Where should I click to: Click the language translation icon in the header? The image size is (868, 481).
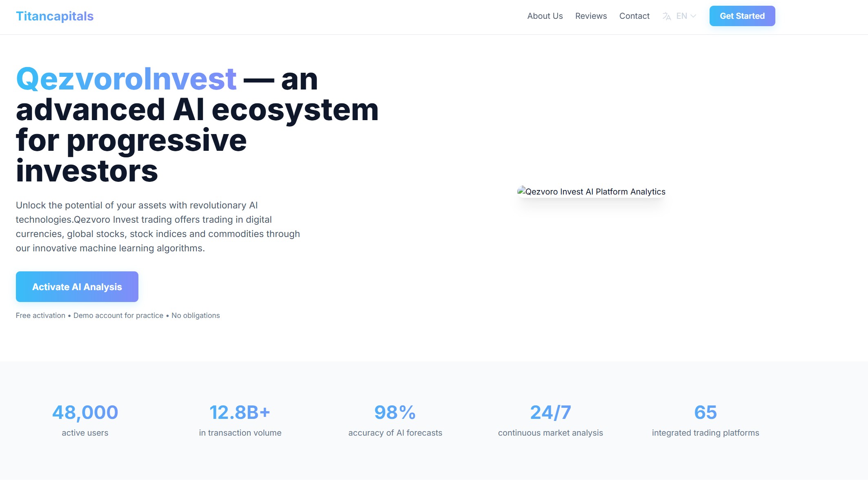pos(666,16)
